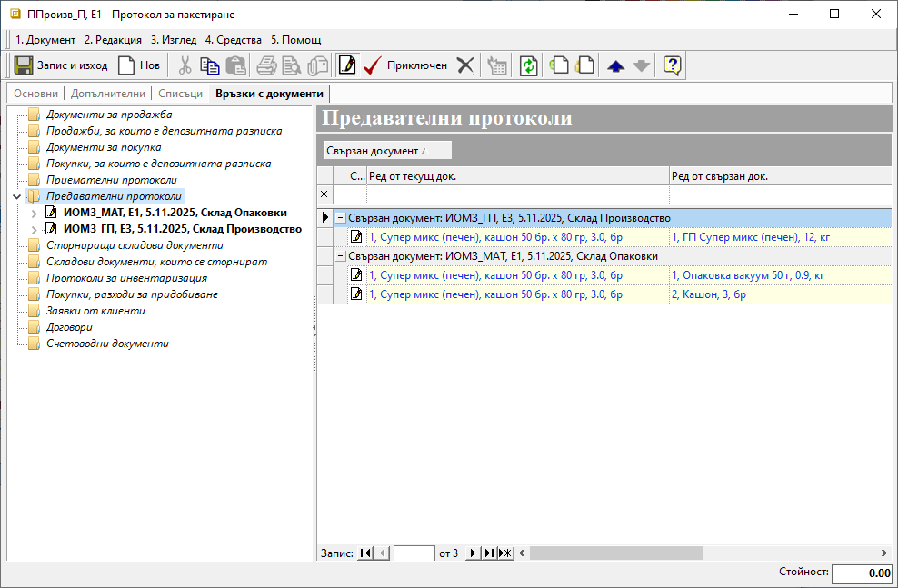Screen dimensions: 898x588
Task: Open the ГП Супер микс (печен) linked row
Action: [750, 237]
